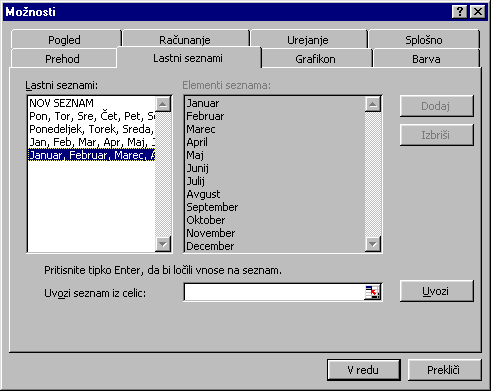Select the Januar, Februar, Marec list
This screenshot has width=491, height=391.
(x=91, y=155)
